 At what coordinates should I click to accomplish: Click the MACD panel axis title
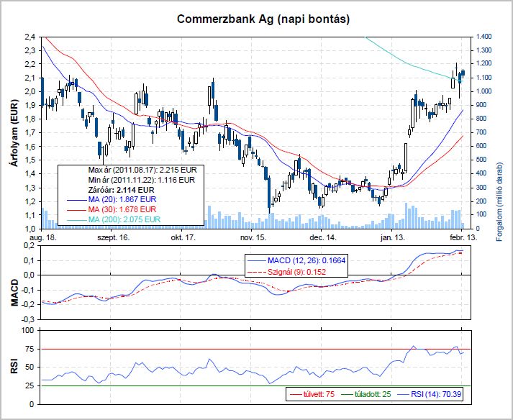coord(14,293)
